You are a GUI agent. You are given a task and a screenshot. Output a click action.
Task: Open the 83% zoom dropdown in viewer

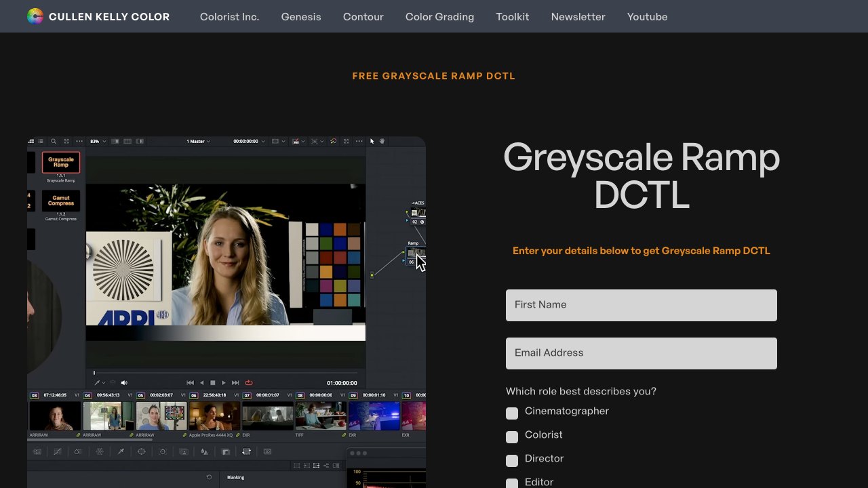[98, 141]
